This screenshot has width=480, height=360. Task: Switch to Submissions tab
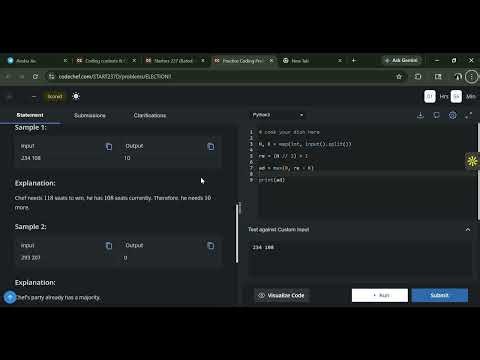(90, 115)
